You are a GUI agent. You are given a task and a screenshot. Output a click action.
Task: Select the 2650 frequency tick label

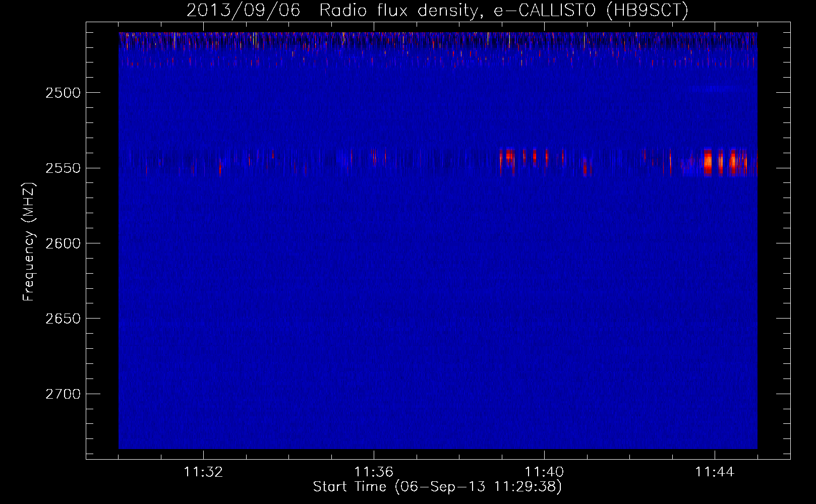click(x=63, y=319)
